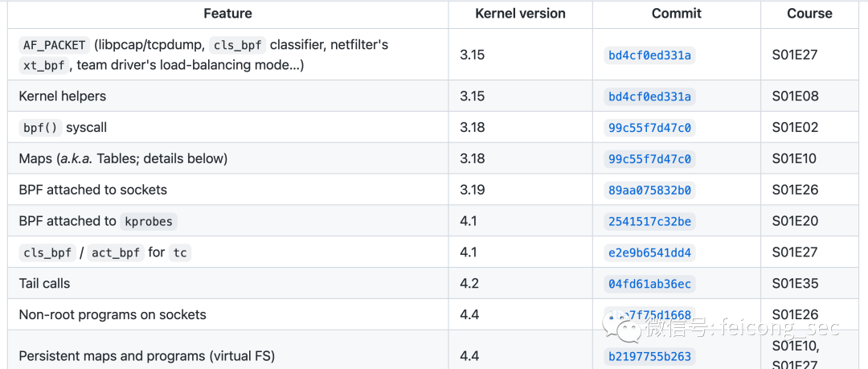
Task: Open commit bd4cf0ed331a in the AF_PACKET row
Action: 649,55
